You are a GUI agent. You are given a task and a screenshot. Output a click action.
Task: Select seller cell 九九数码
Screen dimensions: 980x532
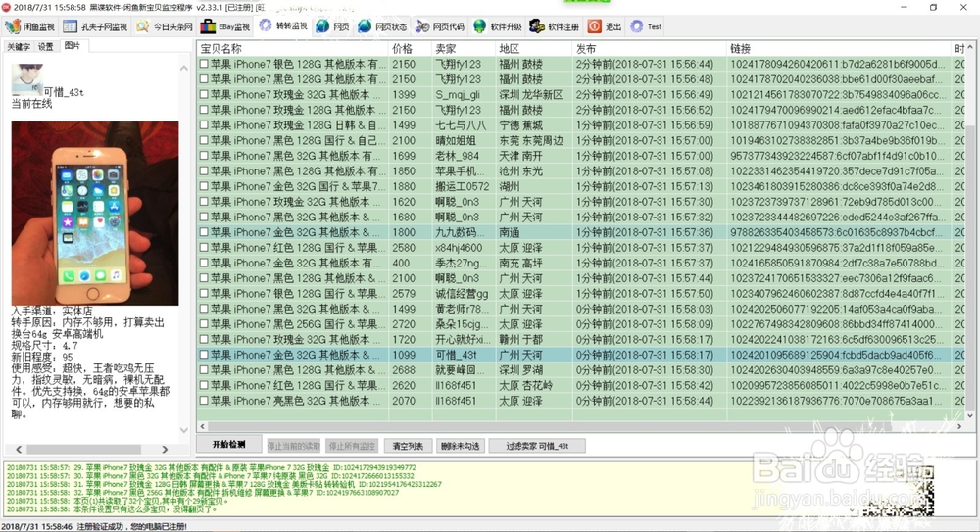(464, 232)
